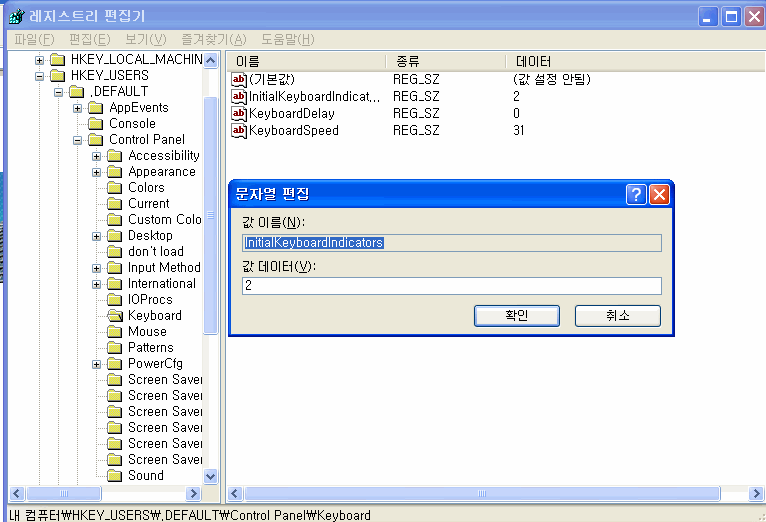
Task: Click the Input Method folder icon
Action: click(x=115, y=268)
